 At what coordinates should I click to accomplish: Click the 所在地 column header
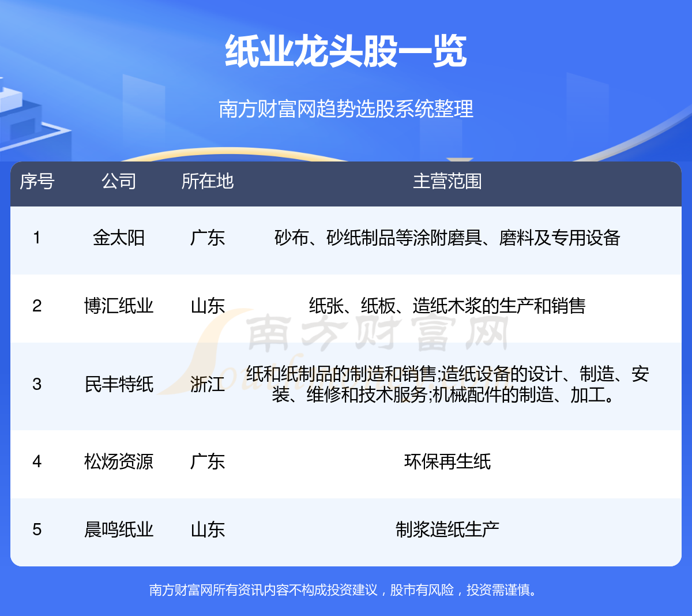208,182
